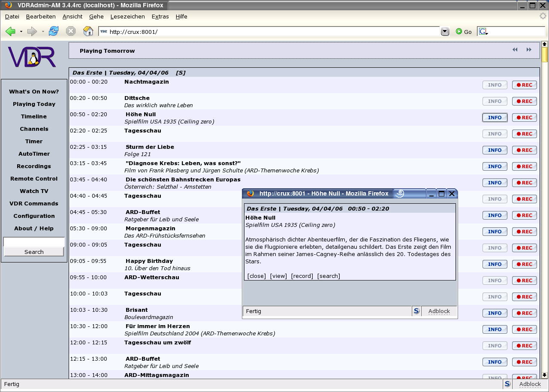
Task: Click the [close] link in popup
Action: (x=256, y=276)
